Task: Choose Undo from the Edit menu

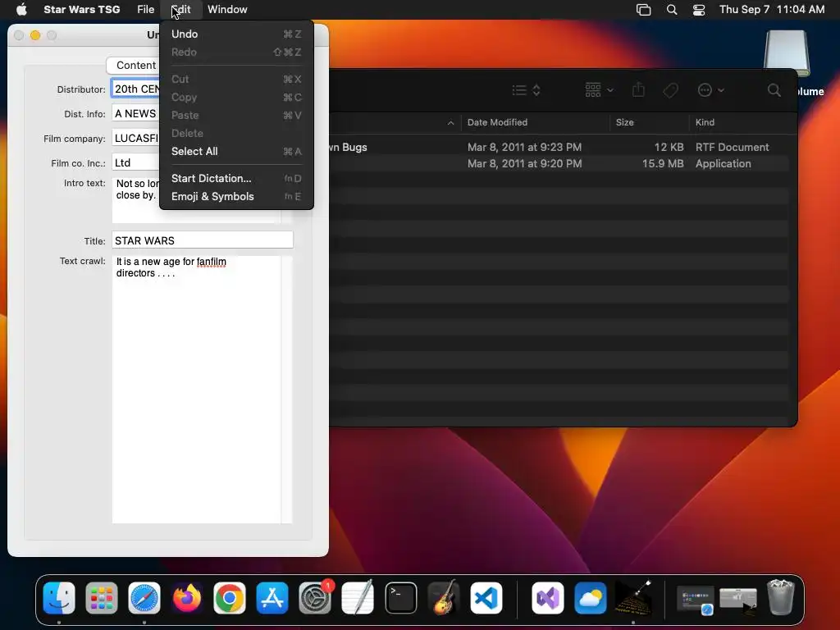Action: tap(236, 34)
